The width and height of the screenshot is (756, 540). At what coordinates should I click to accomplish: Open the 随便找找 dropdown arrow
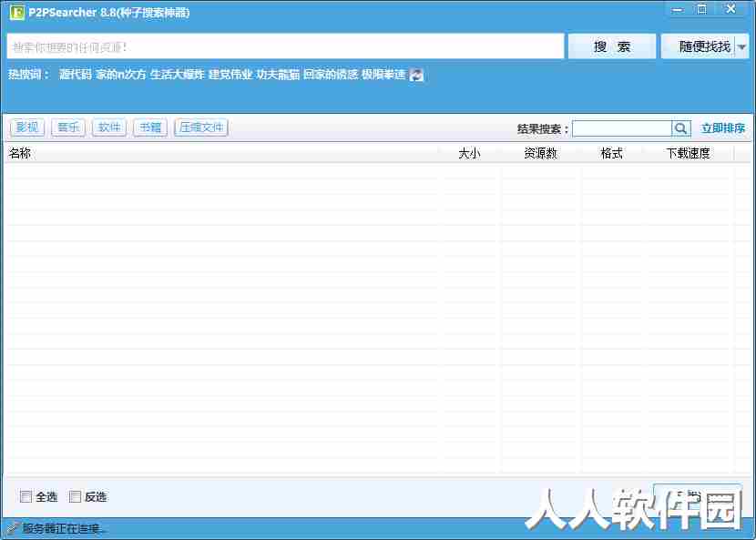click(x=742, y=46)
